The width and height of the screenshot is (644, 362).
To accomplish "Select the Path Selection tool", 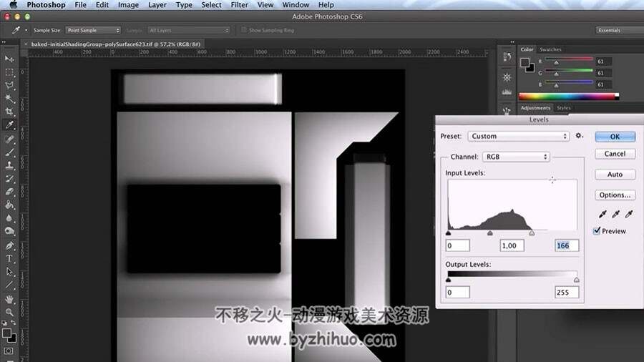I will [9, 272].
